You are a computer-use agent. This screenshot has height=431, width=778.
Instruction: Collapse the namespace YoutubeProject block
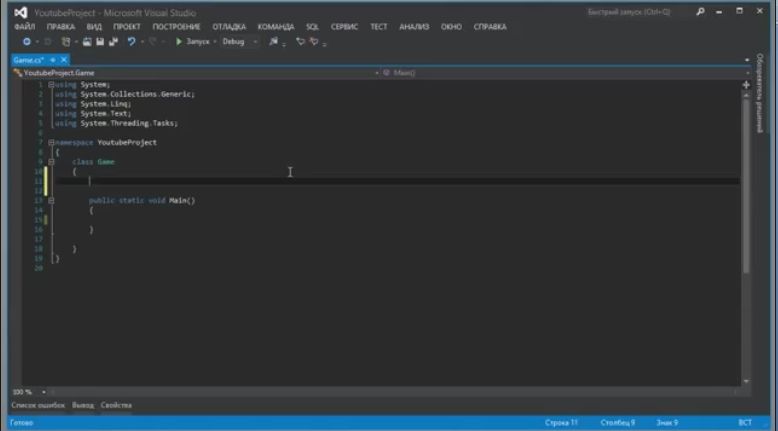pos(51,143)
